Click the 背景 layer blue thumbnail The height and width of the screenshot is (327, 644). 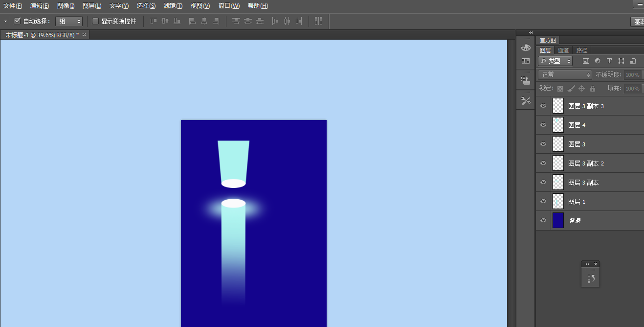pos(558,220)
